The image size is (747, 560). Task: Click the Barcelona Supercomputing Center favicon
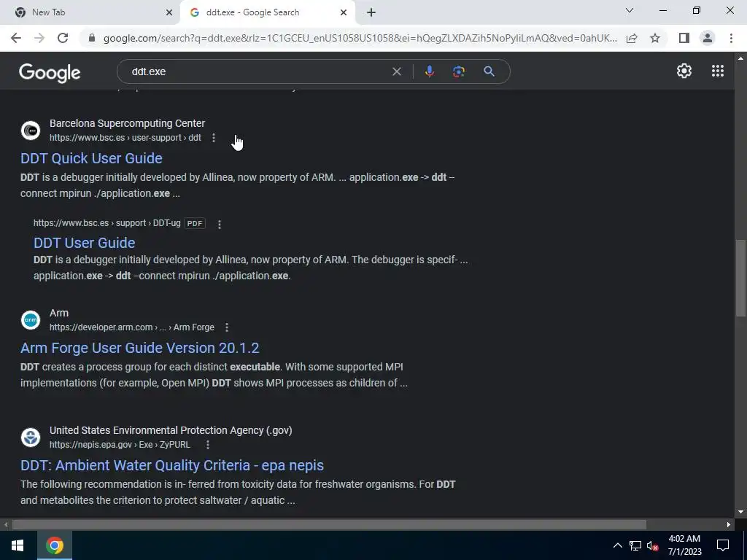(x=31, y=131)
